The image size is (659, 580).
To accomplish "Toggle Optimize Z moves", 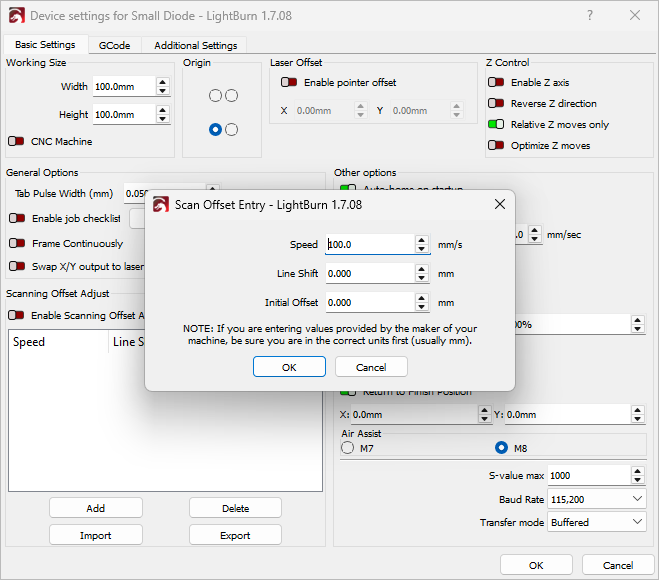I will tap(496, 145).
